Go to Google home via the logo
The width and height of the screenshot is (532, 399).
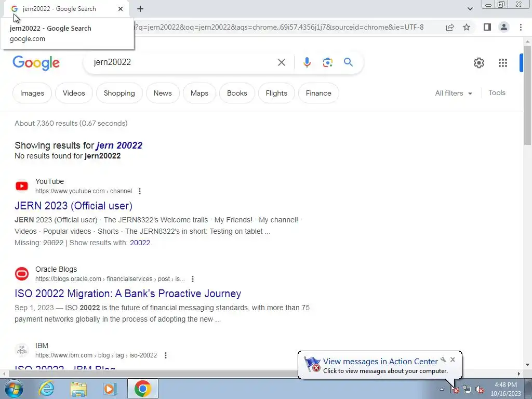tap(36, 63)
